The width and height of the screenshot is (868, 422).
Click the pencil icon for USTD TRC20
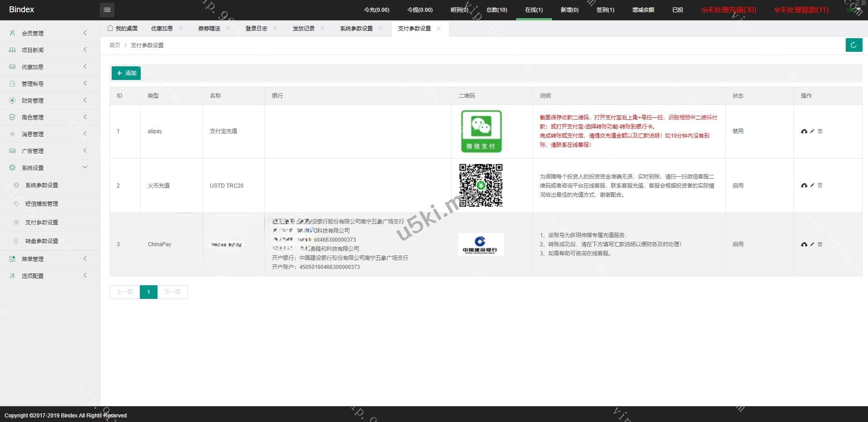point(812,185)
